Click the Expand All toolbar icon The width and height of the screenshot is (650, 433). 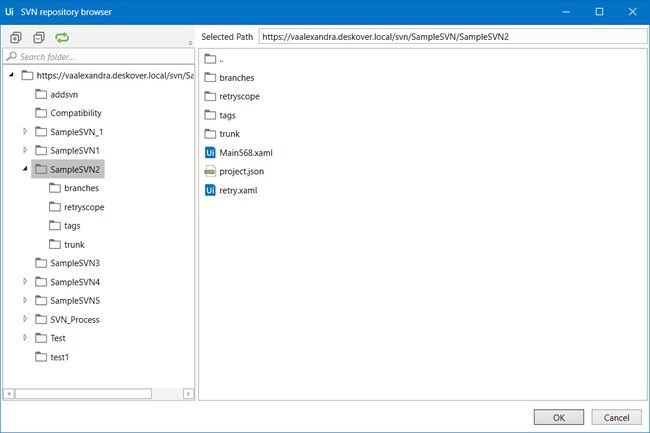[15, 38]
